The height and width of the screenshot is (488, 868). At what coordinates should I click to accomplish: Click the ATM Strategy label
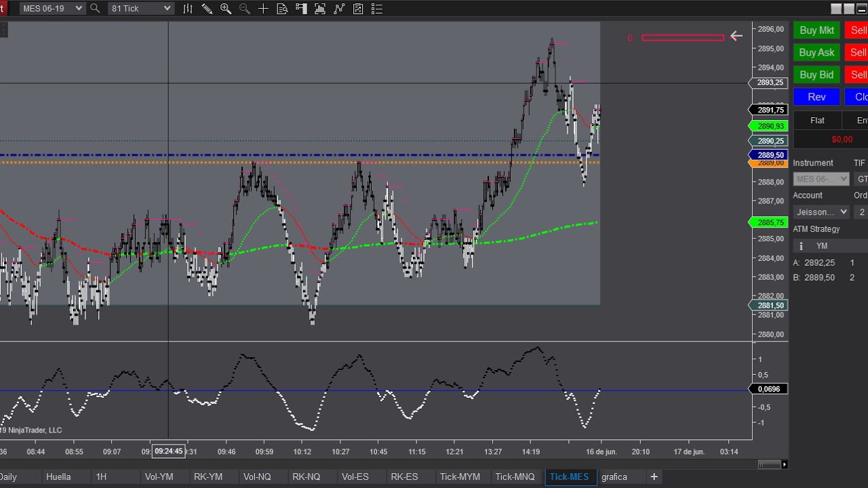[816, 229]
